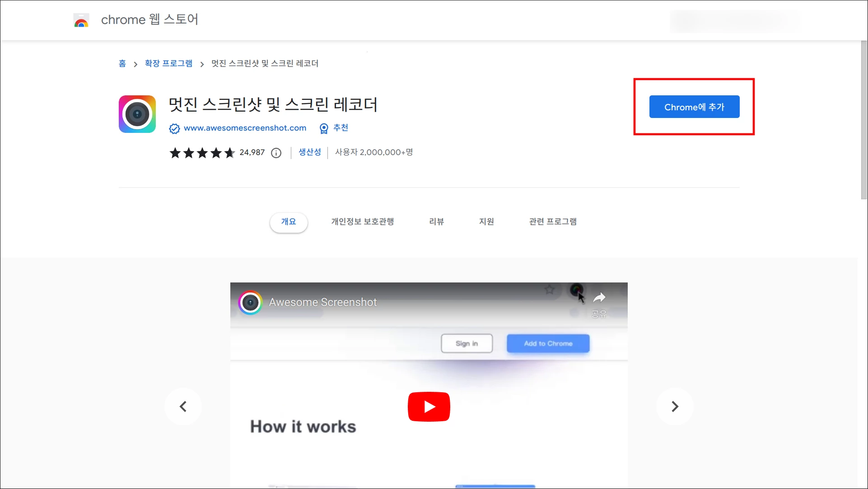Open the www.awesomescreenshot.com link
Screen dimensions: 868x489
pyautogui.click(x=245, y=128)
